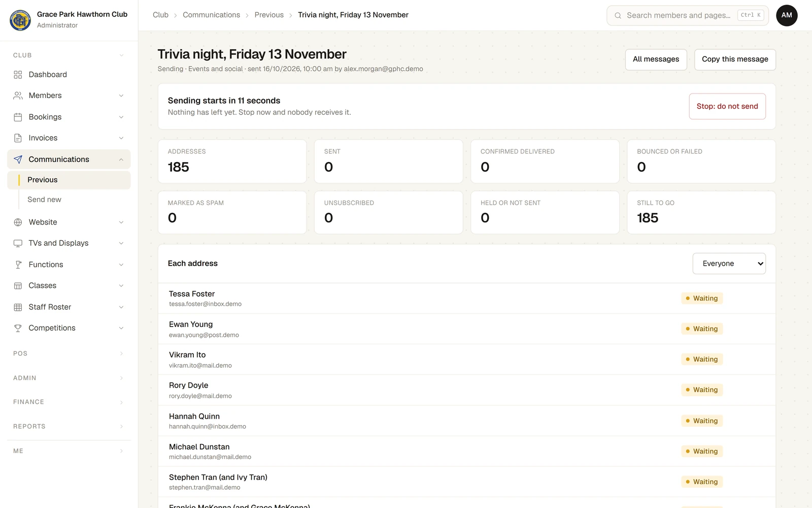Image resolution: width=812 pixels, height=508 pixels.
Task: Open the Everyone filter dropdown
Action: click(x=729, y=264)
